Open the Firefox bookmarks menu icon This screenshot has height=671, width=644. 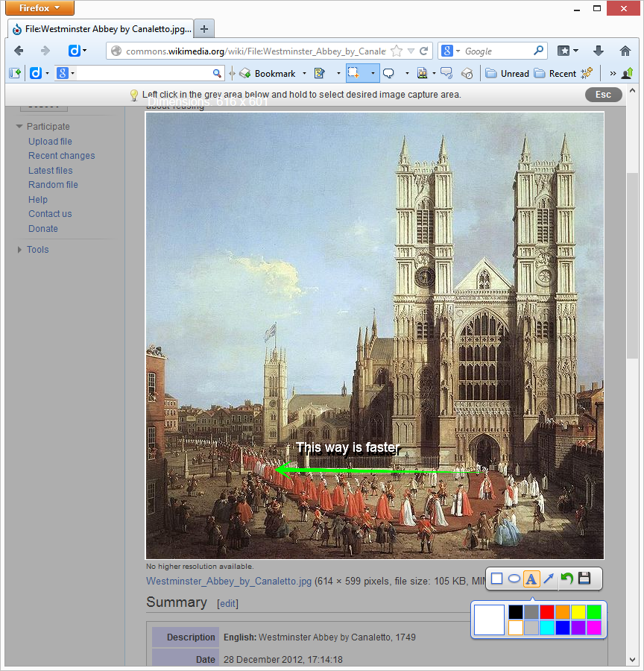pos(564,51)
